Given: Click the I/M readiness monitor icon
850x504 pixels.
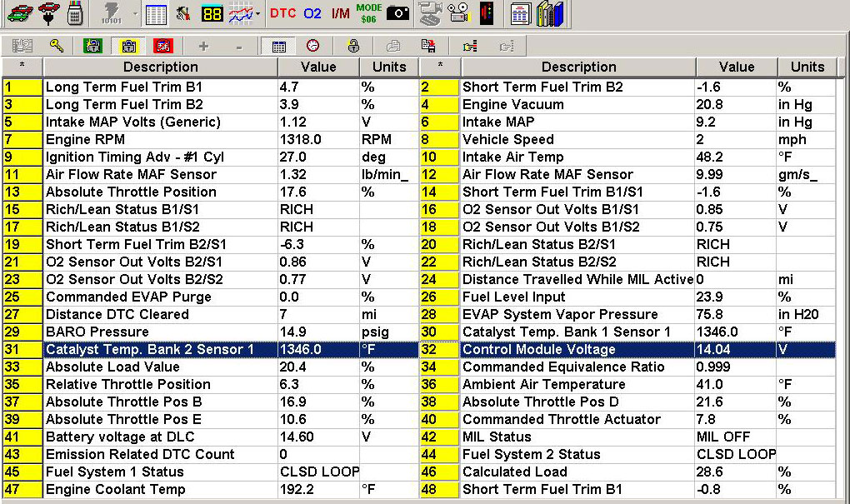Looking at the screenshot, I should point(340,13).
